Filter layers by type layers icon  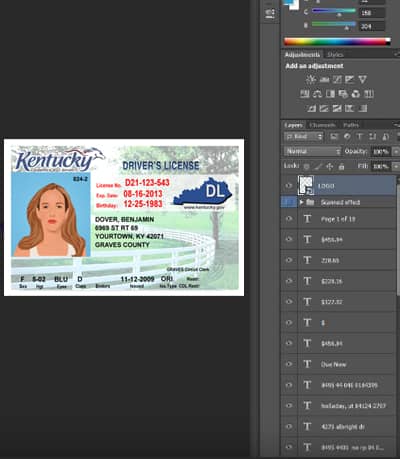click(360, 137)
